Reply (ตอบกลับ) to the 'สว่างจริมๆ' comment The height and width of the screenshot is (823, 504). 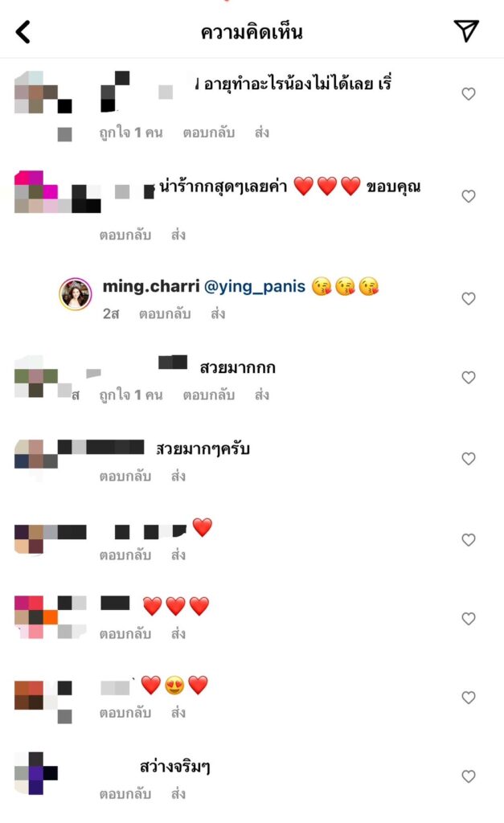pos(125,793)
